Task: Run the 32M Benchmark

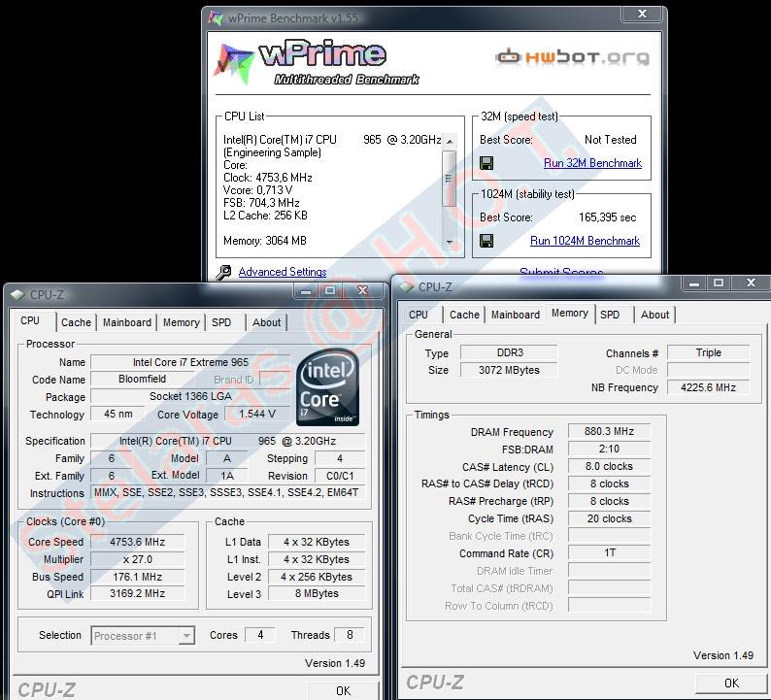Action: click(592, 163)
